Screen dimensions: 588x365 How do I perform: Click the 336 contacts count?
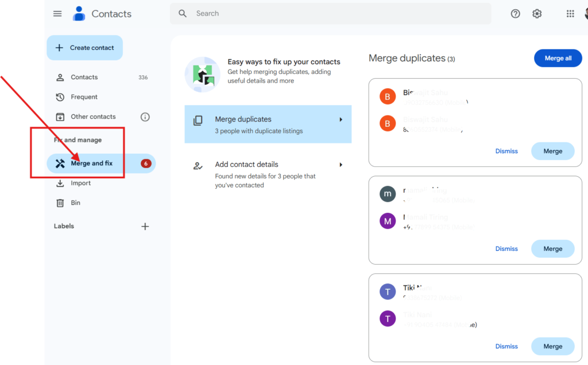143,77
